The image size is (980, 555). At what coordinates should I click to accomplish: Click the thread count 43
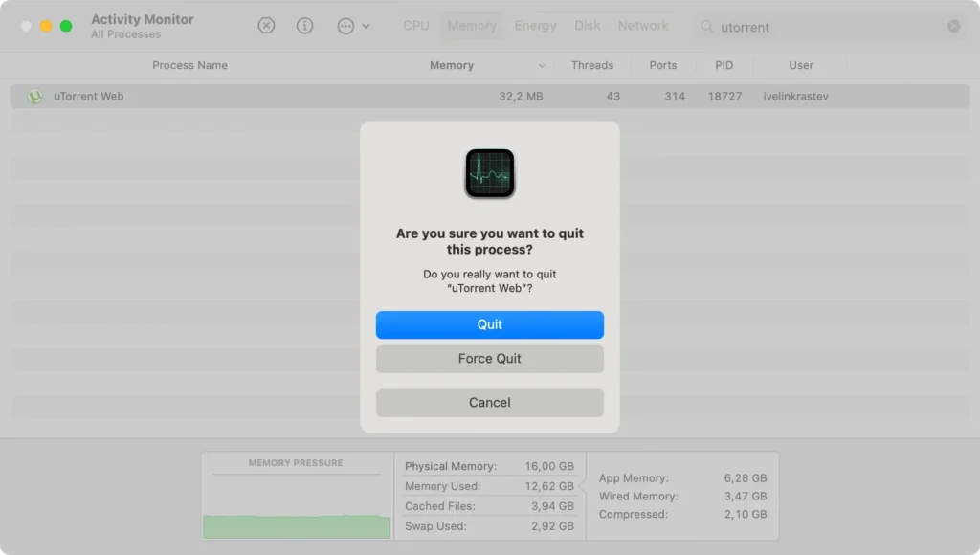(613, 97)
